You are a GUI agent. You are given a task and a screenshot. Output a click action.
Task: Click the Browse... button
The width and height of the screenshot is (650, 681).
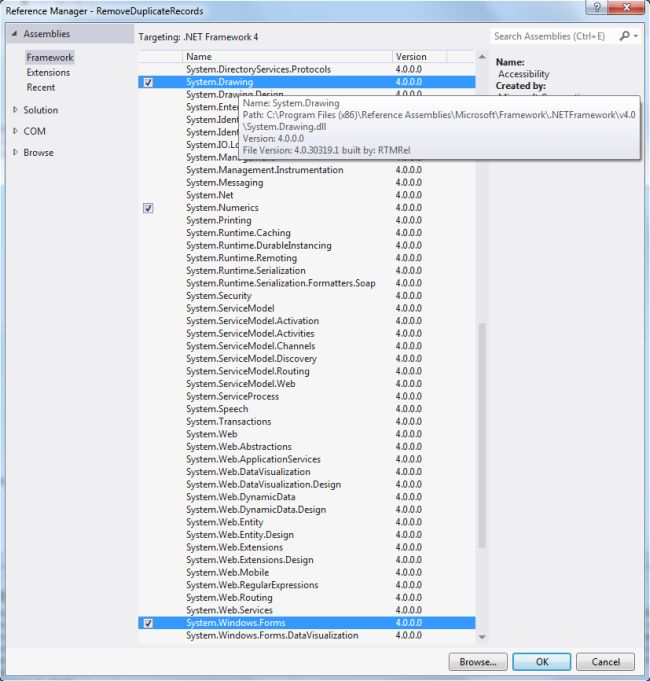tap(478, 662)
